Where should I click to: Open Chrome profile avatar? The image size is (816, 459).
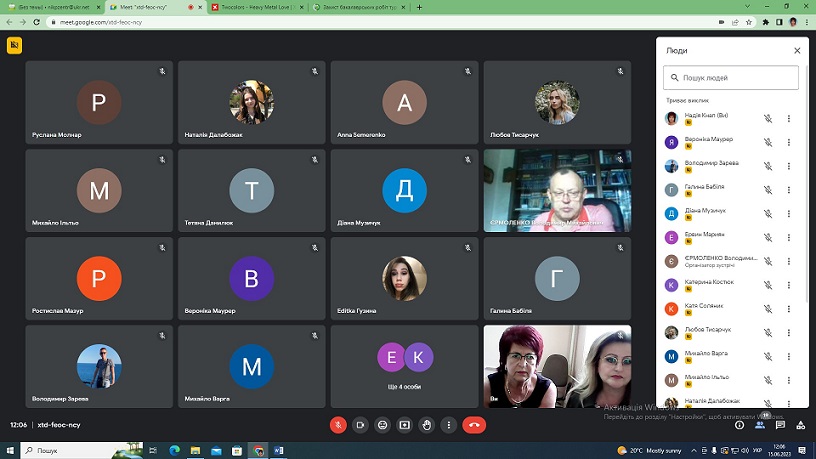[793, 22]
